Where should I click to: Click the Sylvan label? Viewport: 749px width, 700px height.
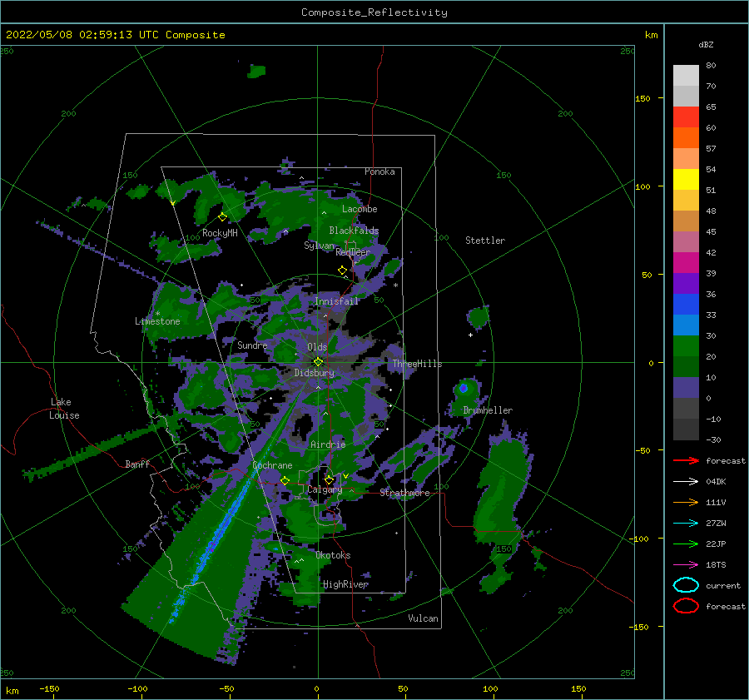tap(319, 246)
